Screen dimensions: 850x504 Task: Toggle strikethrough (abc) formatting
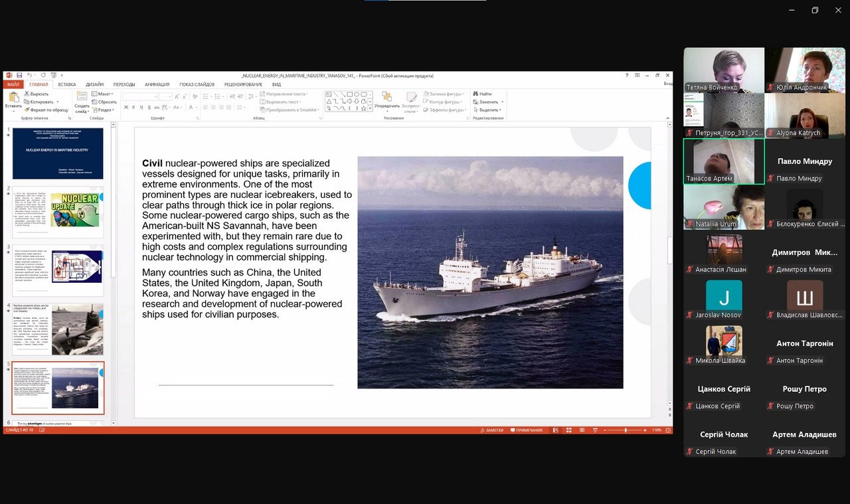tap(158, 107)
